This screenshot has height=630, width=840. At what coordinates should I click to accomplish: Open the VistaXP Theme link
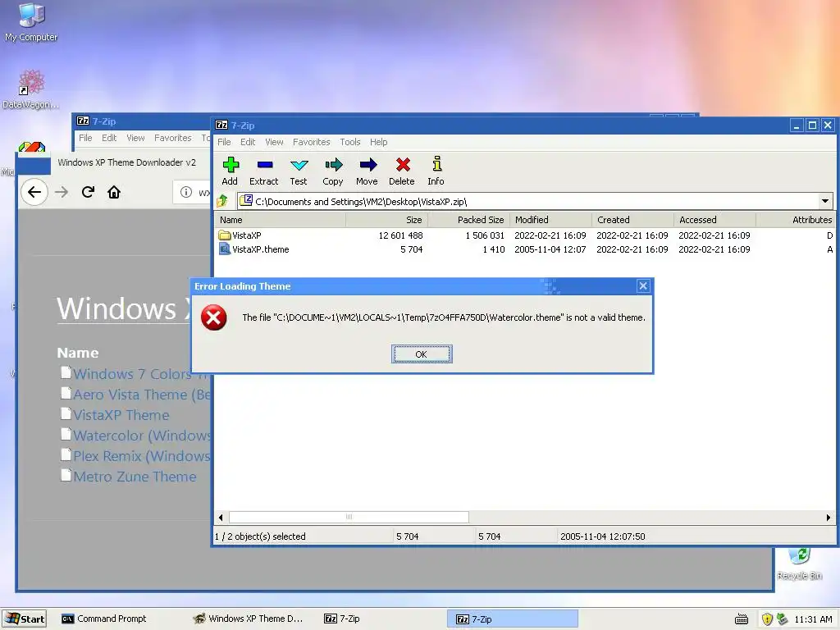121,415
